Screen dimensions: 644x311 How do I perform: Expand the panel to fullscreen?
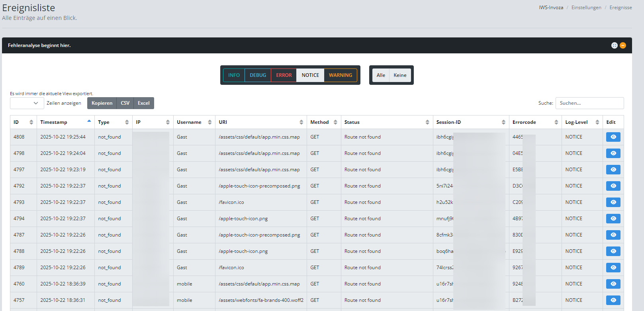(614, 45)
